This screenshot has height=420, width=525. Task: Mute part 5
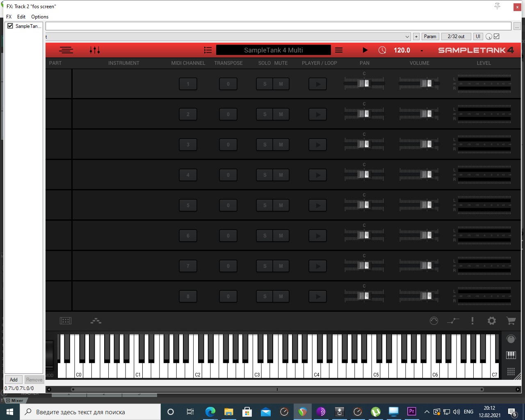(x=281, y=205)
